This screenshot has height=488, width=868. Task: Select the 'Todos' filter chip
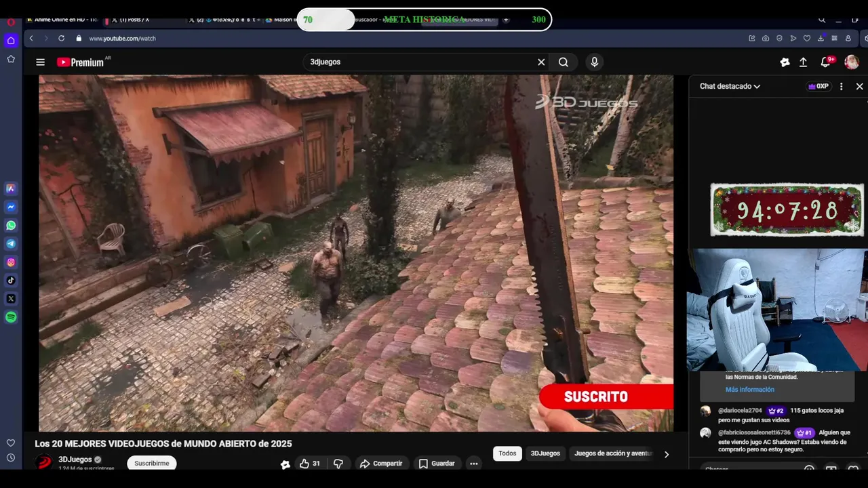point(507,453)
